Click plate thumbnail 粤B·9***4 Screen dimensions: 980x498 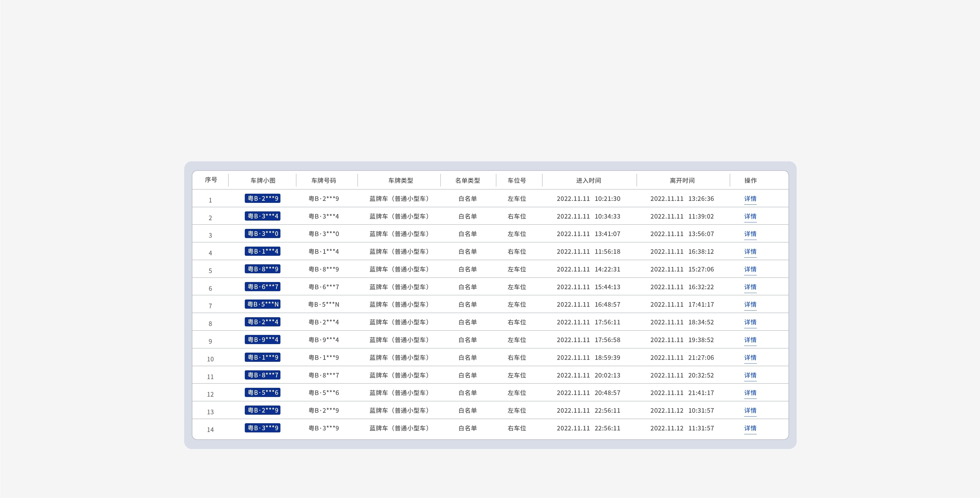tap(262, 340)
